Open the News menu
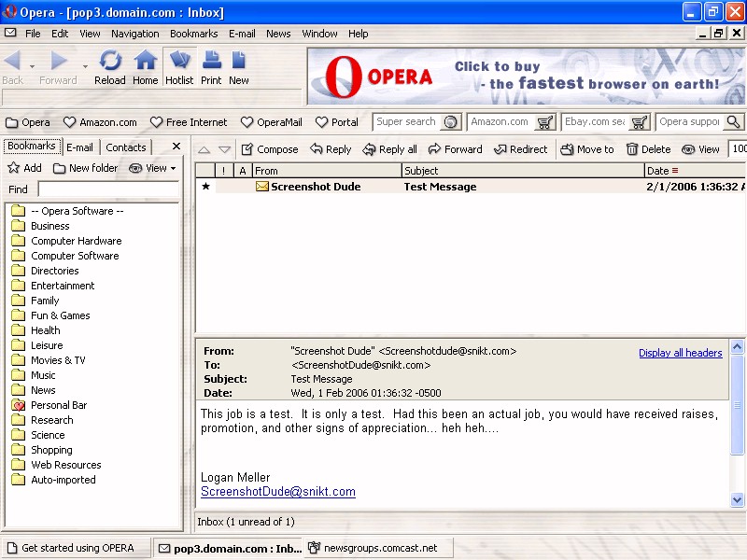Viewport: 747px width, 560px height. [278, 34]
